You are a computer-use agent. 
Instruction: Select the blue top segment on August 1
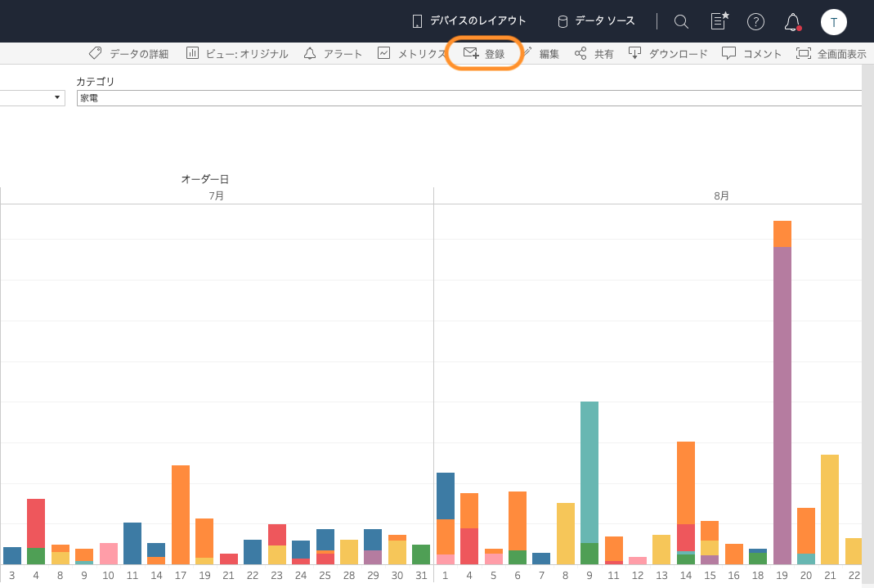tap(446, 496)
